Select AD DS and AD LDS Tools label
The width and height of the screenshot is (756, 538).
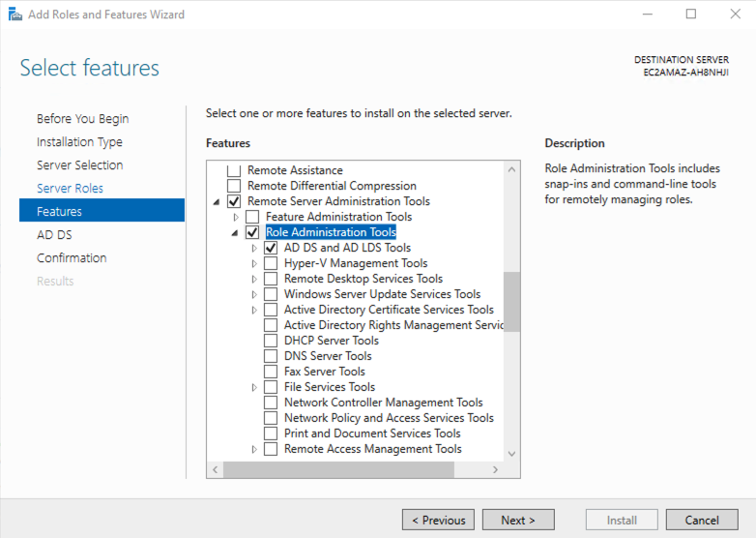(347, 248)
